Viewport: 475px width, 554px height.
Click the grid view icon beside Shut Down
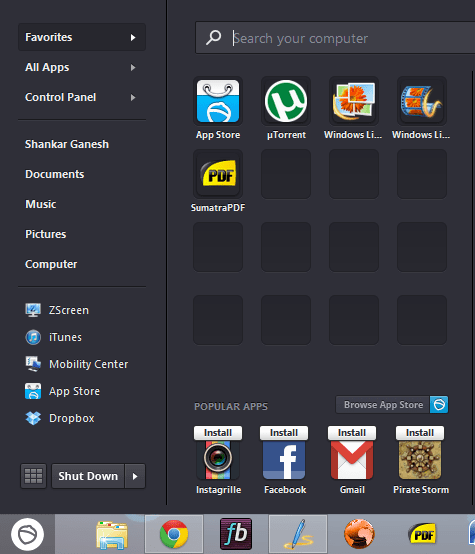[33, 476]
